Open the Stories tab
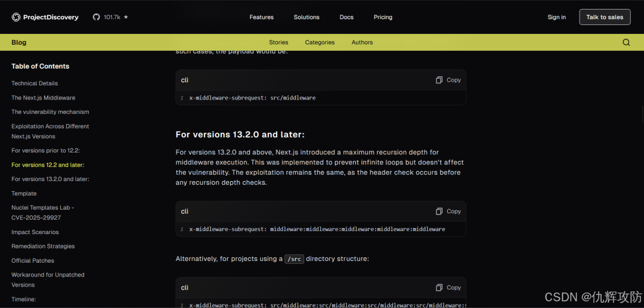644x308 pixels. (278, 42)
